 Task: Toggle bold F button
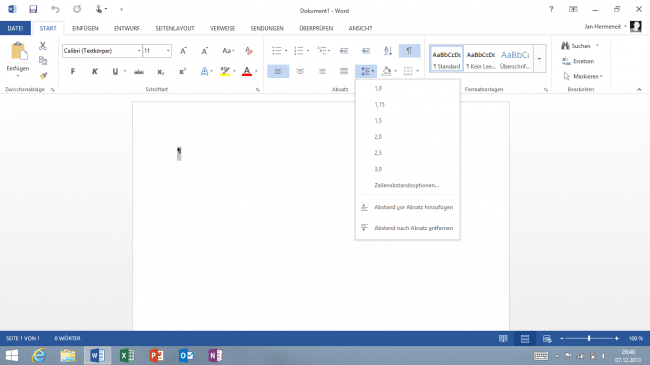coord(73,71)
